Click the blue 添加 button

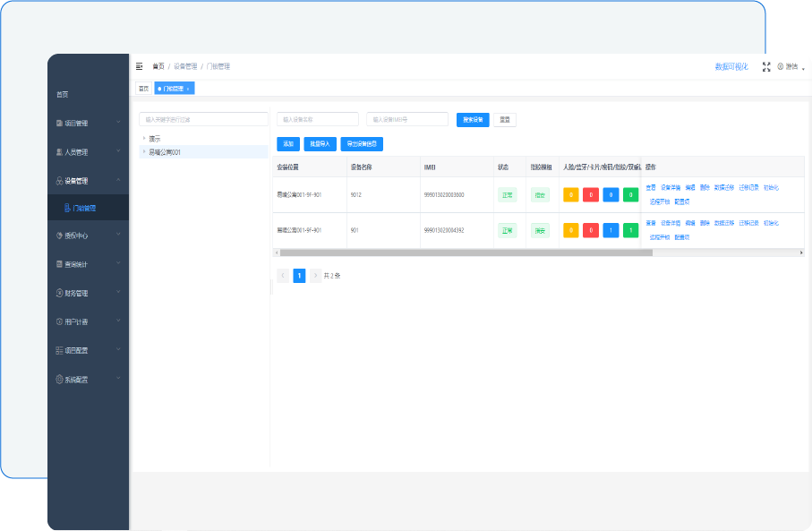pyautogui.click(x=288, y=143)
